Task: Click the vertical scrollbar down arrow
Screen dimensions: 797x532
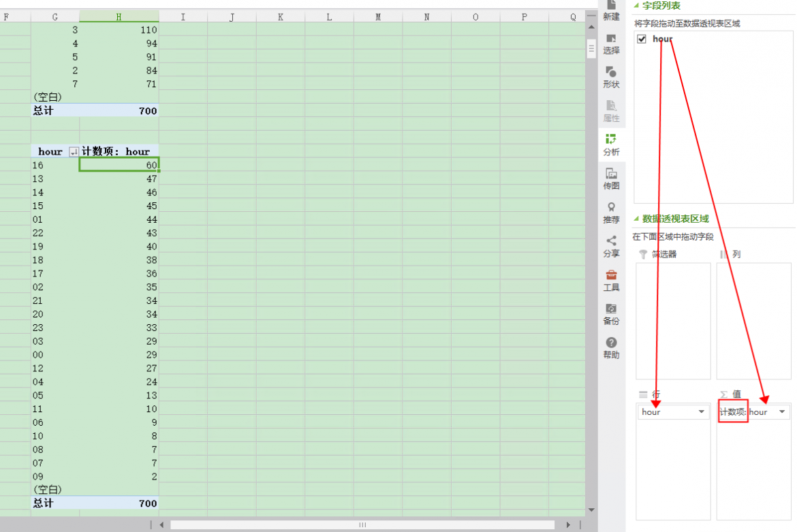Action: pyautogui.click(x=591, y=510)
